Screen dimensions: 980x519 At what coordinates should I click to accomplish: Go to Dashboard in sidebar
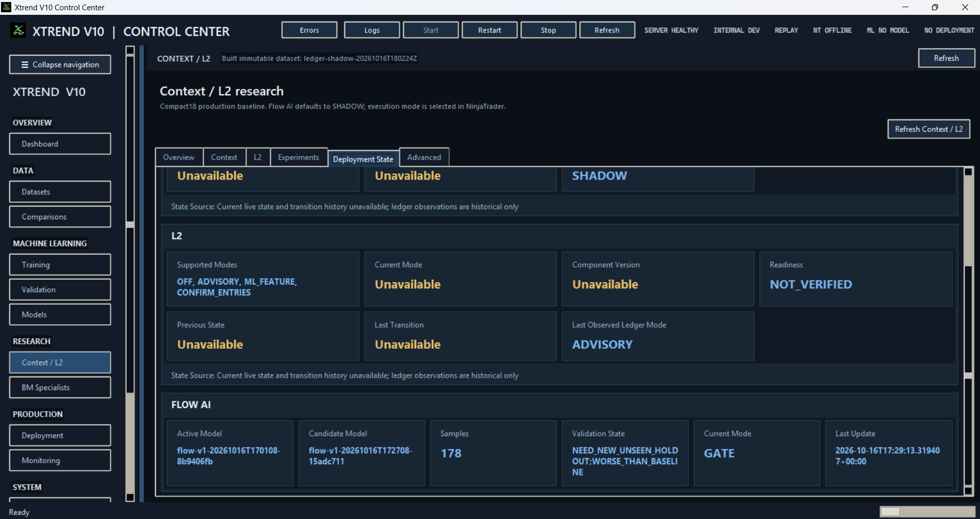click(60, 144)
